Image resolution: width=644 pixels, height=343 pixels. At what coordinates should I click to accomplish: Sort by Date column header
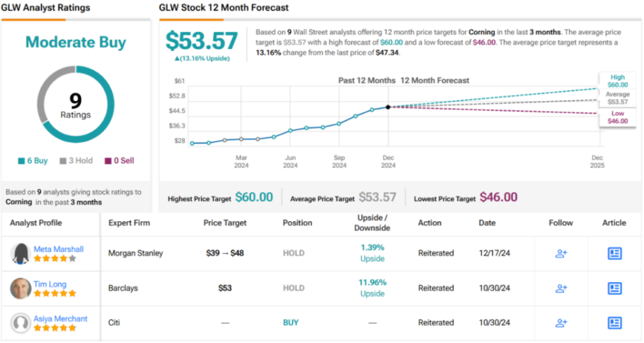click(487, 223)
